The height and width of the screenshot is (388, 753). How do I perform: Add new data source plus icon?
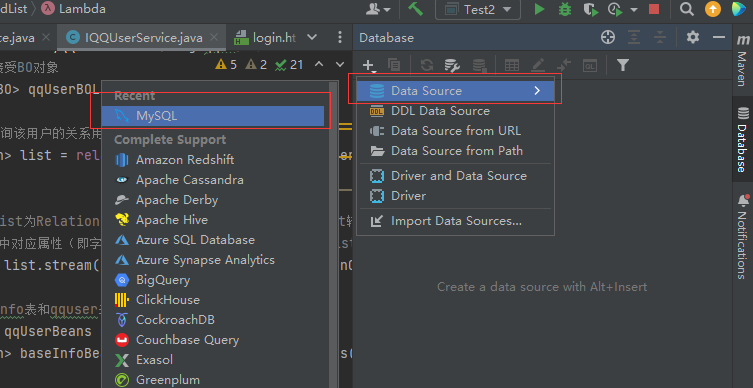coord(368,65)
